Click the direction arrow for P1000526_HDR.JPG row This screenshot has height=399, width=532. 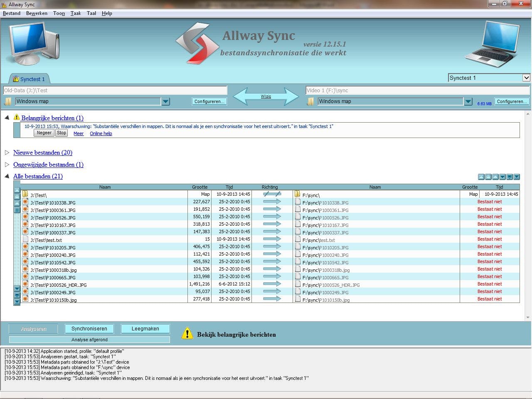pos(272,284)
